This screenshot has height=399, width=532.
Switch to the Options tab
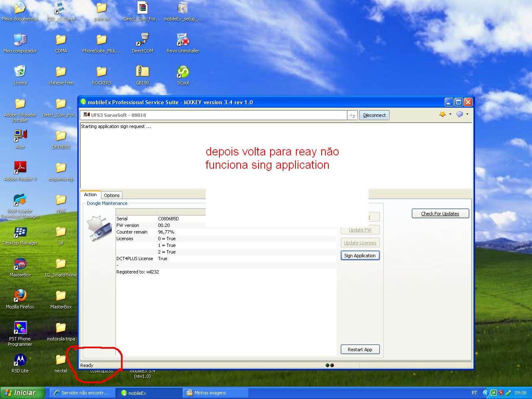111,195
